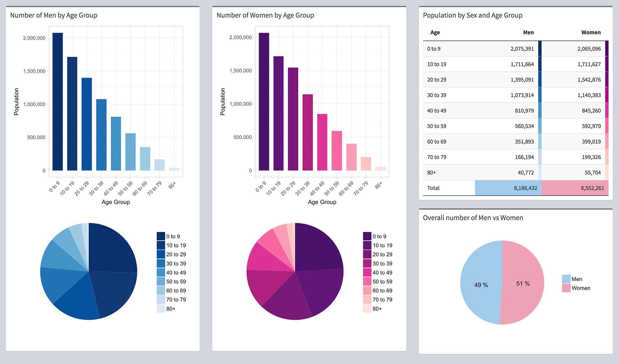The height and width of the screenshot is (364, 619).
Task: Click the '40 to 49' swatch in men's legend
Action: (161, 272)
